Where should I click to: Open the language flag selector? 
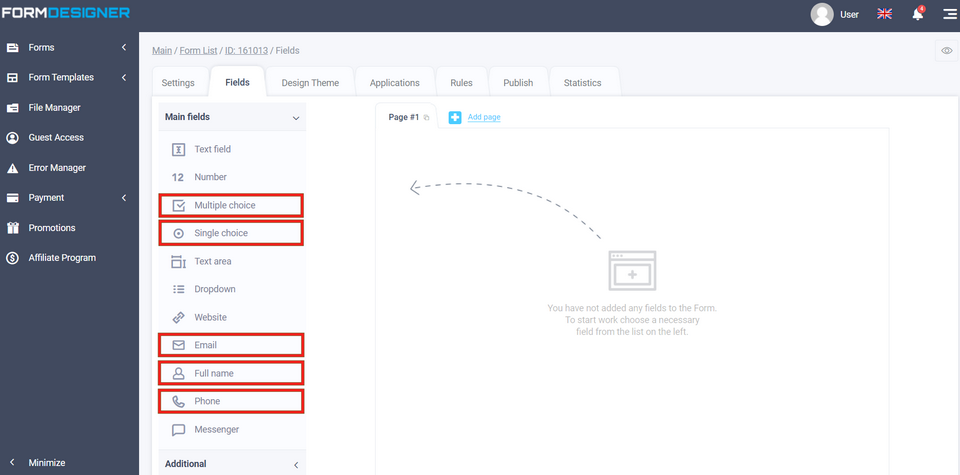click(x=884, y=14)
